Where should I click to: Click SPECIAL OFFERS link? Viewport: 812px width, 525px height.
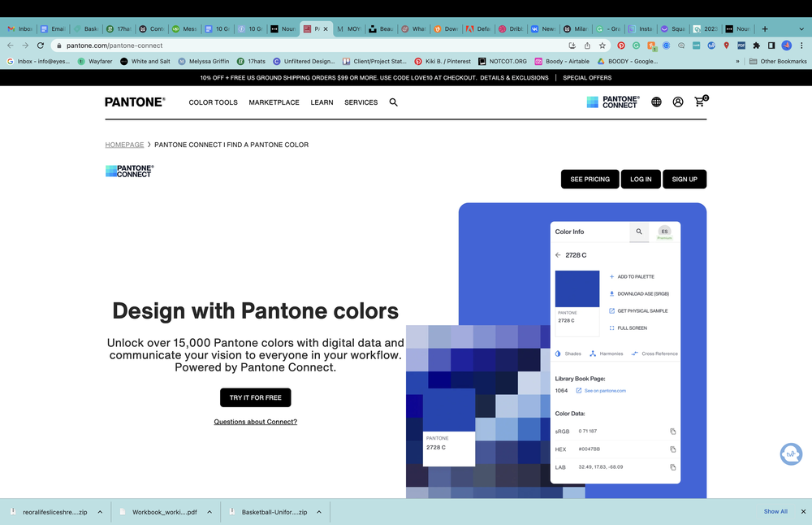(x=587, y=78)
